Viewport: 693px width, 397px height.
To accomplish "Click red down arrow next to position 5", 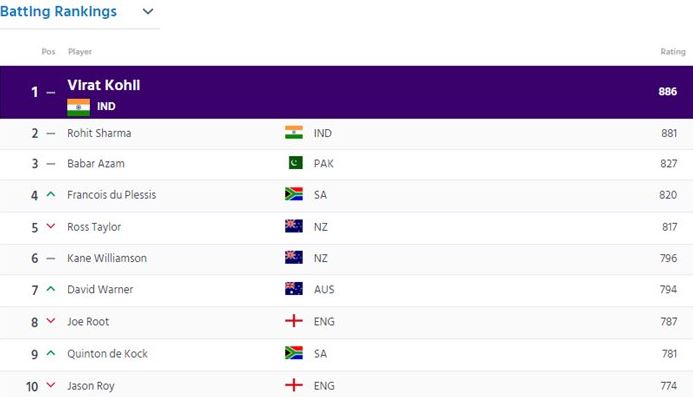I will coord(51,226).
